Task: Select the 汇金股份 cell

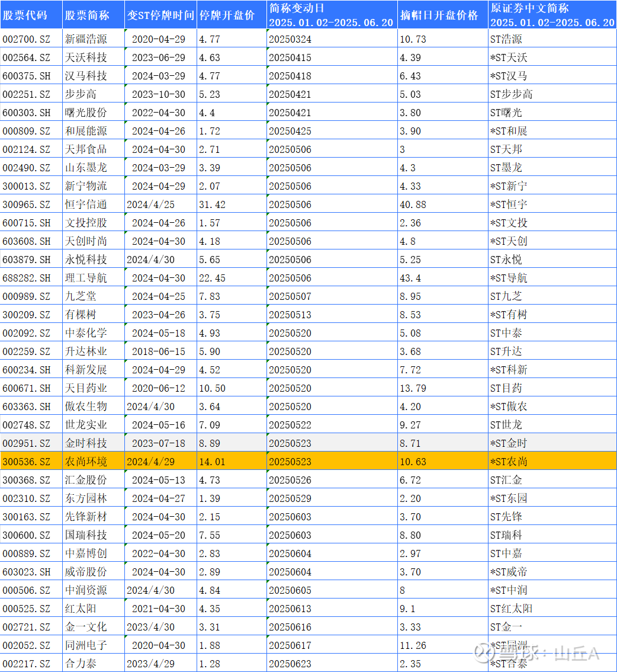Action: 94,480
